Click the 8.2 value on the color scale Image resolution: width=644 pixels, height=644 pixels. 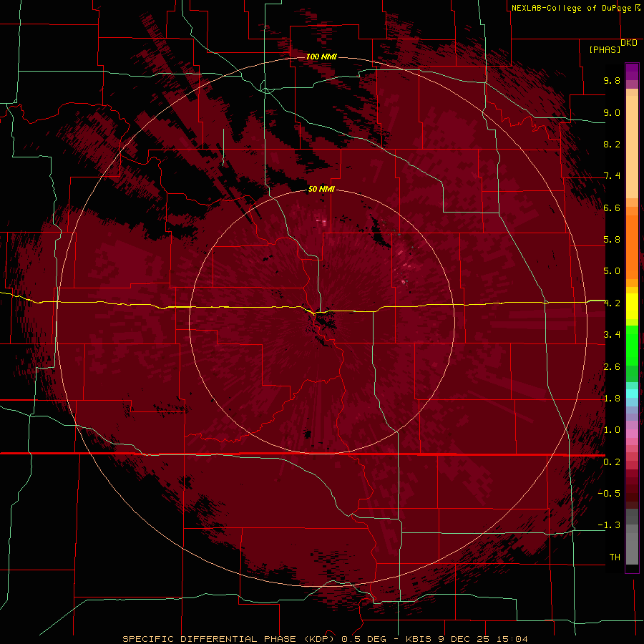[x=612, y=144]
